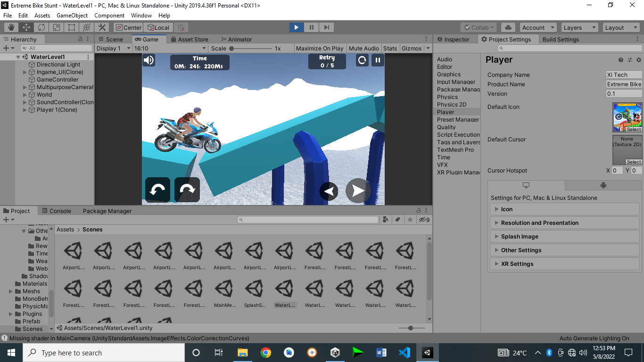Switch to desktop platform settings via monitor icon

click(526, 185)
